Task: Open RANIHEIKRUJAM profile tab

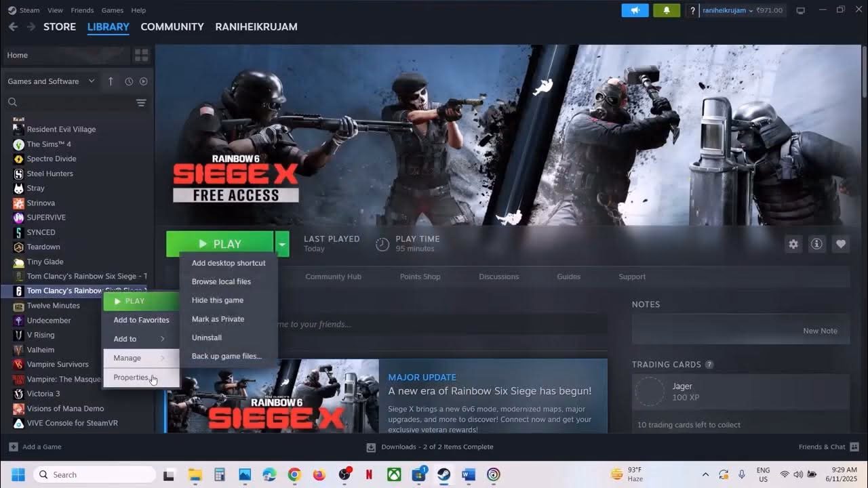Action: pyautogui.click(x=256, y=26)
